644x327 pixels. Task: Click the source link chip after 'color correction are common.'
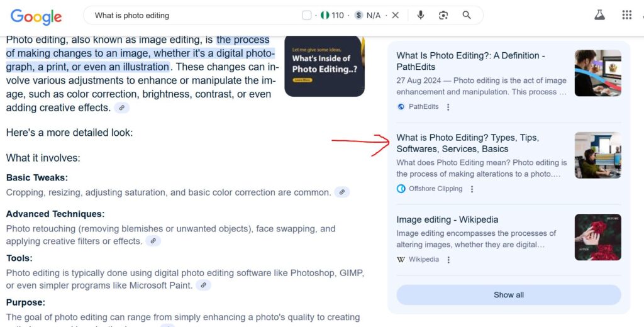point(341,192)
